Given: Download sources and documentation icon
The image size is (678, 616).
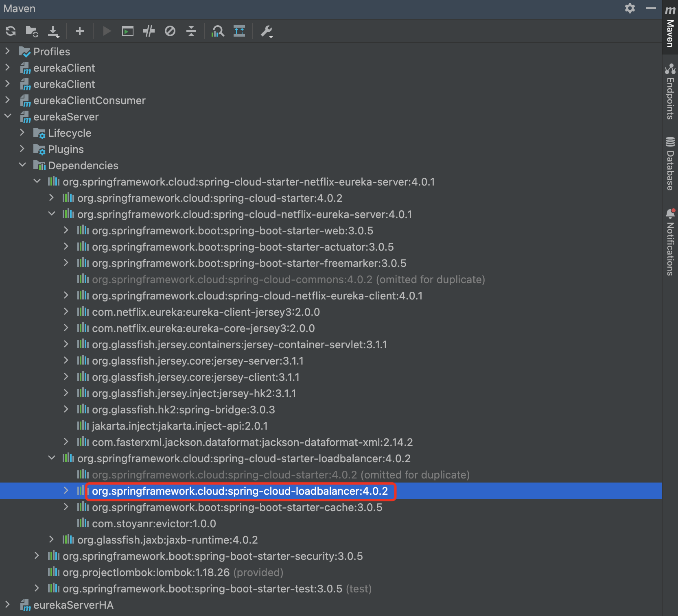Looking at the screenshot, I should coord(53,31).
